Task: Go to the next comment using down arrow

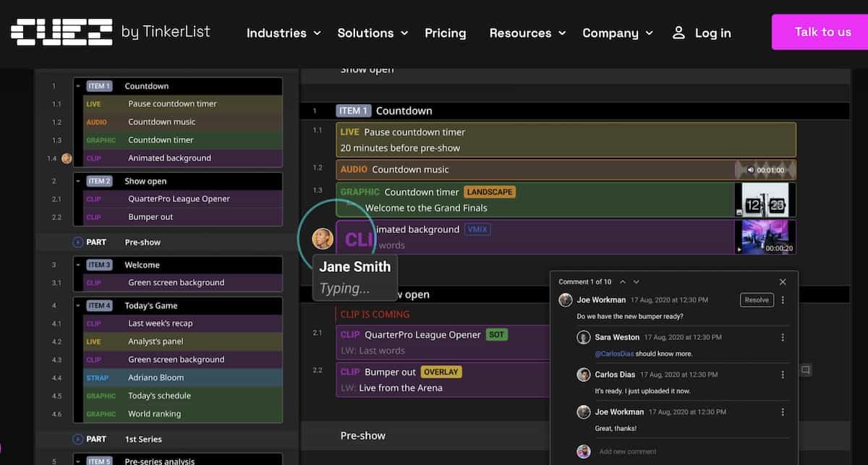Action: point(636,282)
